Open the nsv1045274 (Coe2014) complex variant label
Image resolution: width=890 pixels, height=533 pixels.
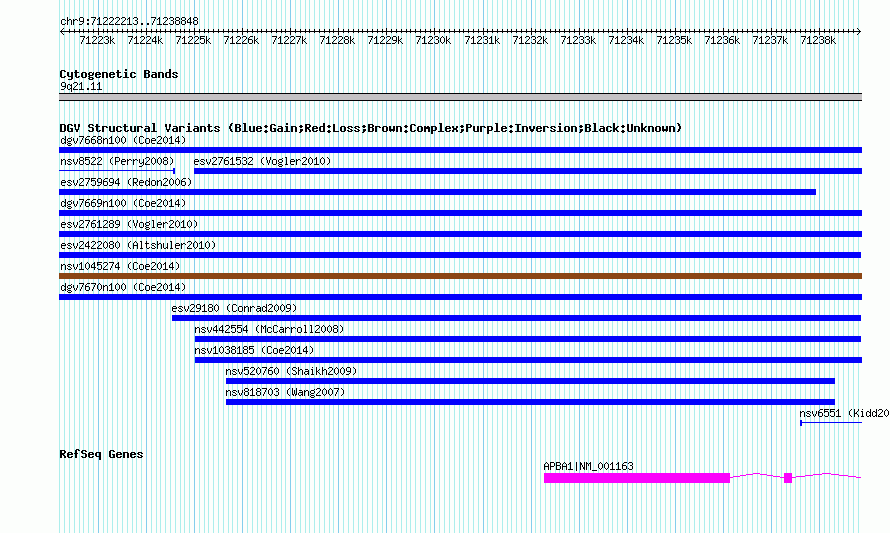[120, 266]
